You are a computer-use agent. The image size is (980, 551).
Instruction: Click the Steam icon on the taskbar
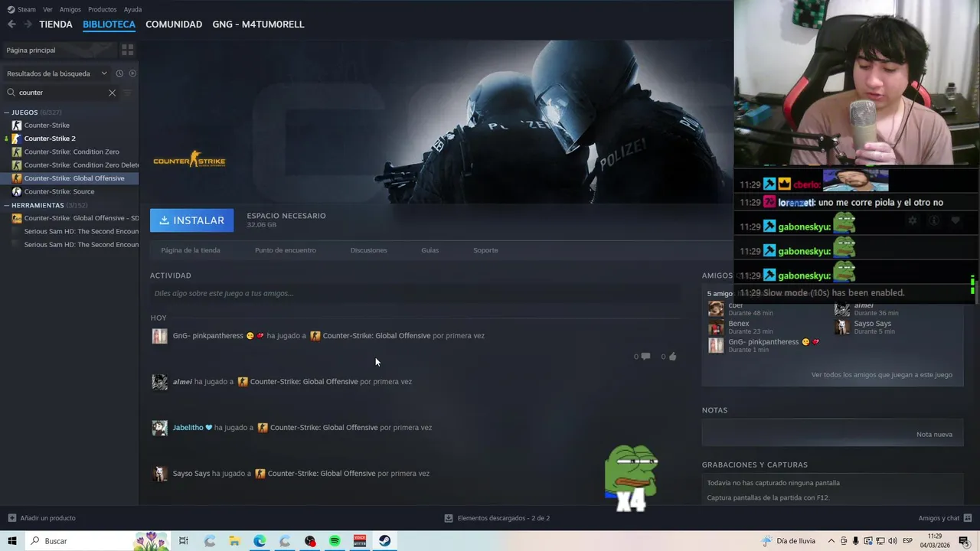click(384, 541)
